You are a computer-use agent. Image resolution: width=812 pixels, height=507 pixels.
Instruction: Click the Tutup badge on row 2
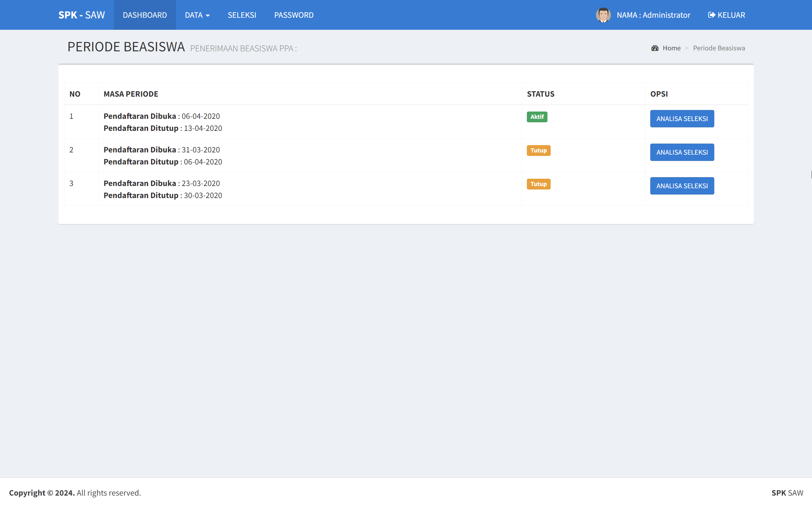(x=538, y=150)
